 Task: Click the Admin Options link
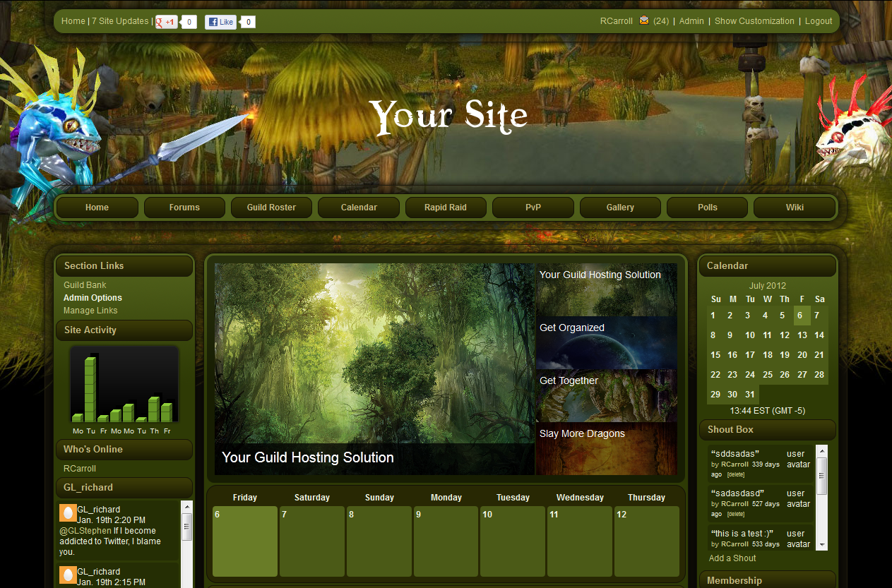tap(93, 298)
